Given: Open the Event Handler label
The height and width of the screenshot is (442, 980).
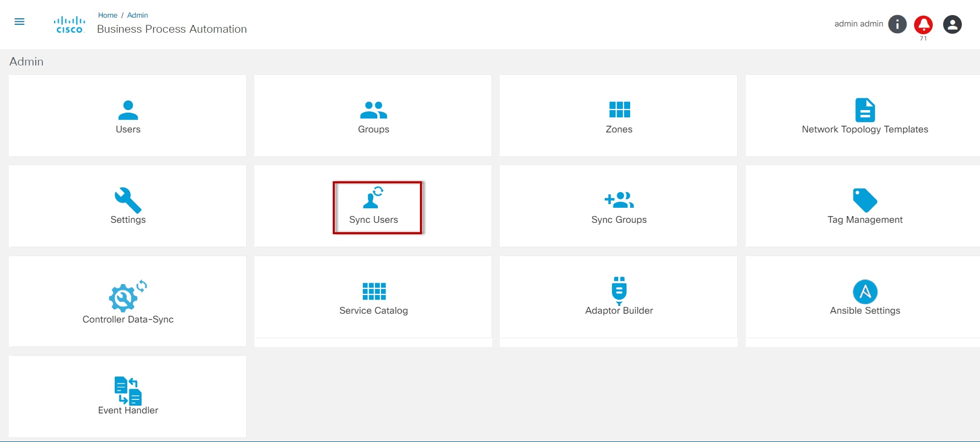Looking at the screenshot, I should pos(128,410).
